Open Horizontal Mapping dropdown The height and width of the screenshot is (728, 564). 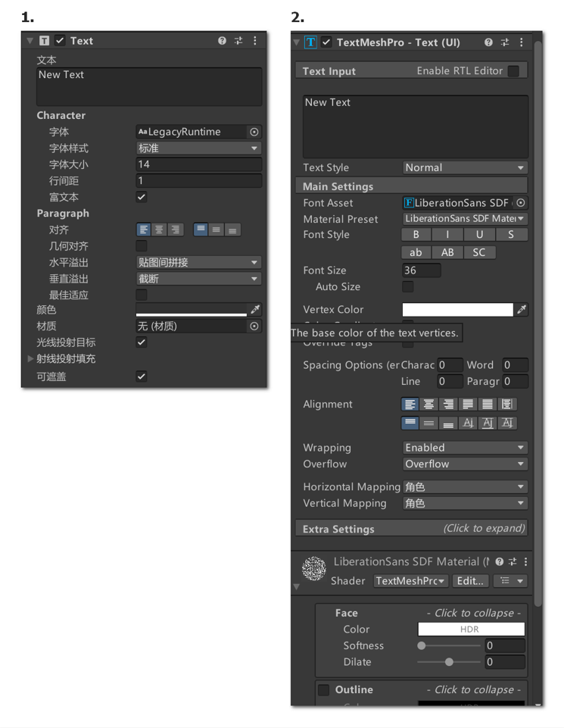[465, 486]
